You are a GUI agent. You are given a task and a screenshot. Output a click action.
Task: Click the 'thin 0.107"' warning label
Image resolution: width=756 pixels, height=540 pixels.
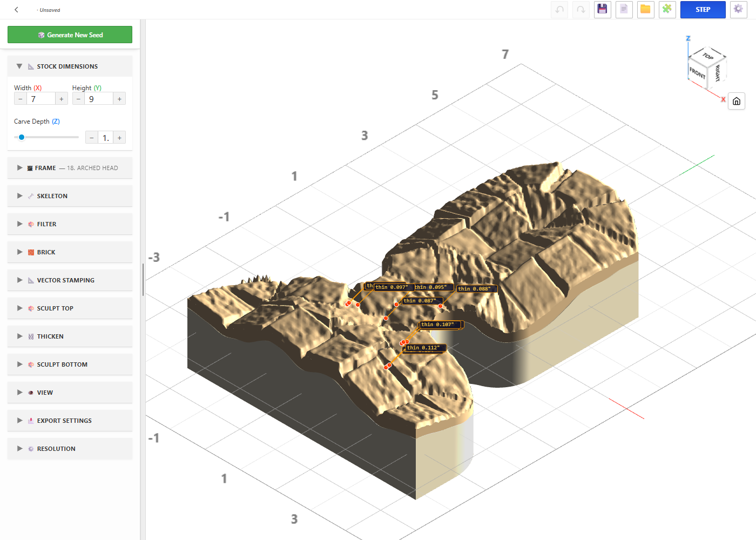(441, 325)
